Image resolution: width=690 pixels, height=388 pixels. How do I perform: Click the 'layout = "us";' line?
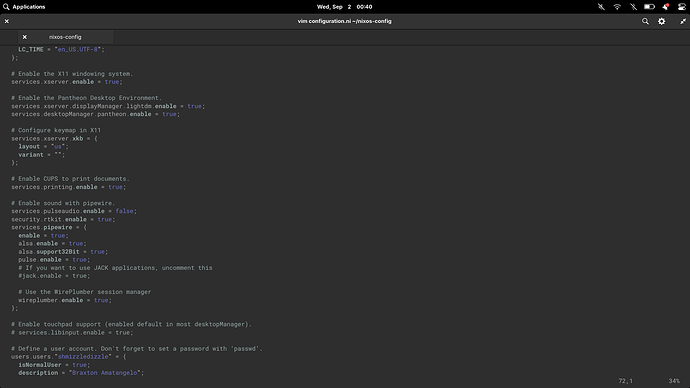tap(44, 146)
